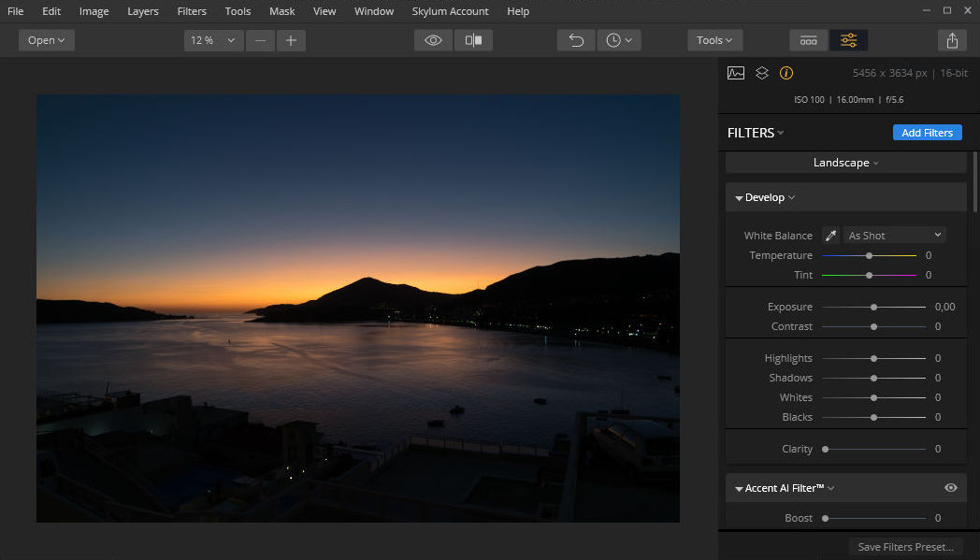Viewport: 980px width, 560px height.
Task: Click the Add Filters button
Action: 927,133
